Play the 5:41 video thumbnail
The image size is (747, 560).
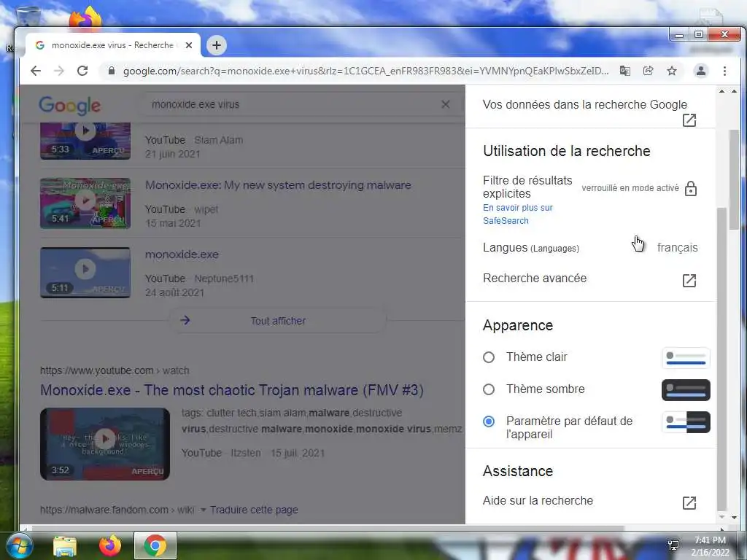point(85,203)
